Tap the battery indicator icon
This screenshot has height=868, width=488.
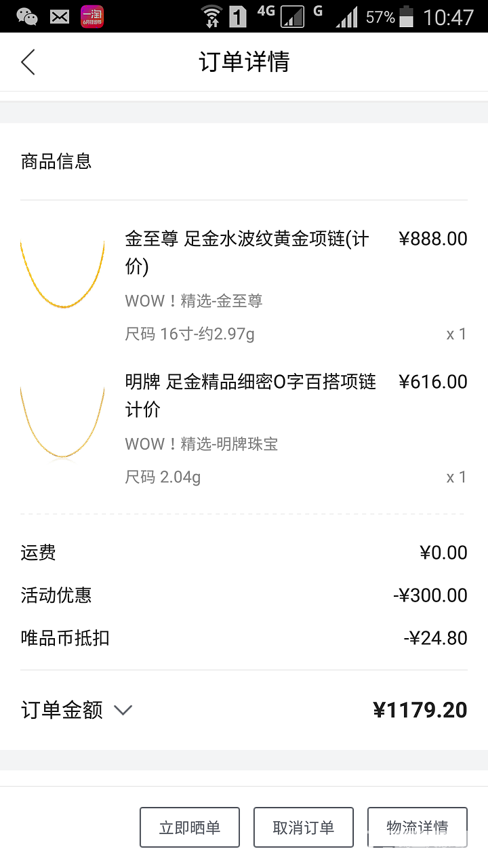point(406,16)
